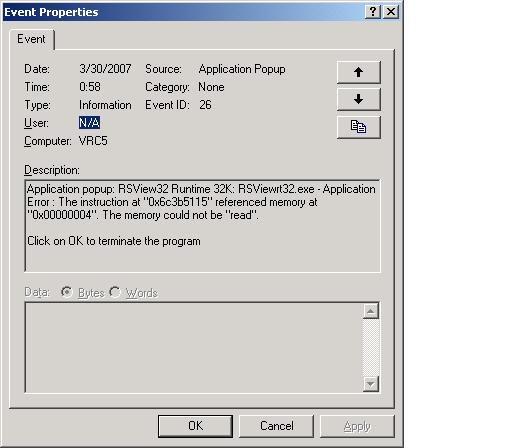Click the highlighted N/A user value

(89, 123)
